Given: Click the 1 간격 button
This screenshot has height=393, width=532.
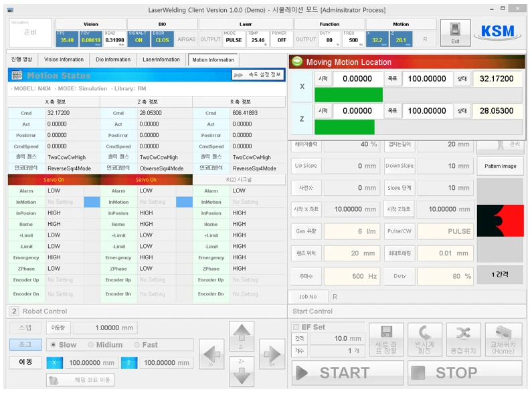Looking at the screenshot, I should coord(500,275).
